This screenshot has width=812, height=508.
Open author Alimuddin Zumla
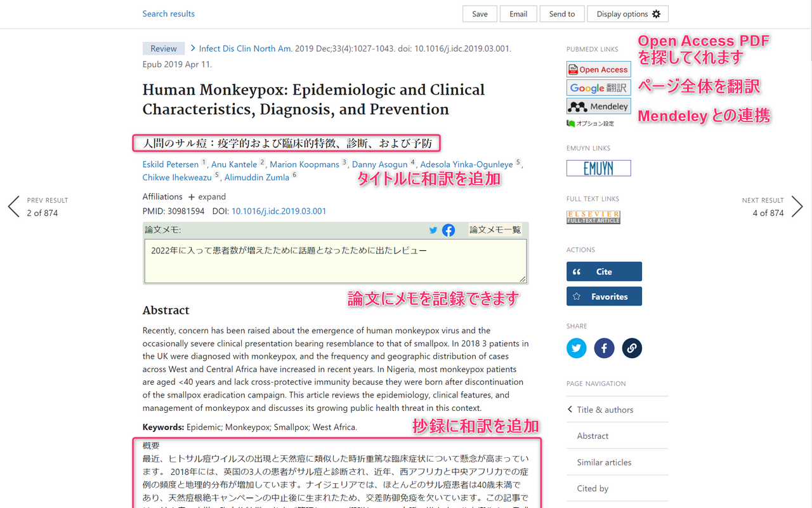tap(257, 177)
